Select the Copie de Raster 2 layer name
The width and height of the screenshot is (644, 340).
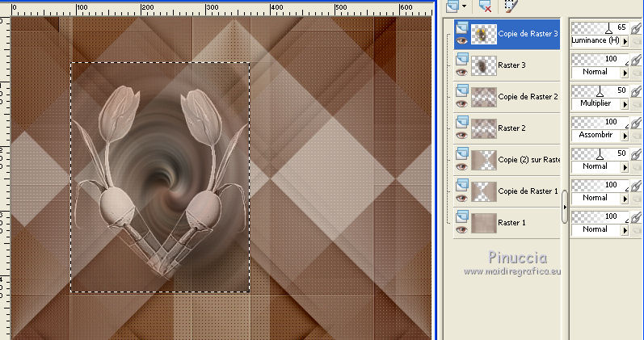528,97
